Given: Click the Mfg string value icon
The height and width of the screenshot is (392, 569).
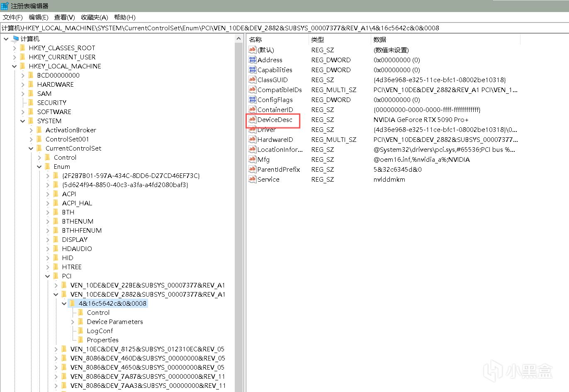Looking at the screenshot, I should coord(252,159).
